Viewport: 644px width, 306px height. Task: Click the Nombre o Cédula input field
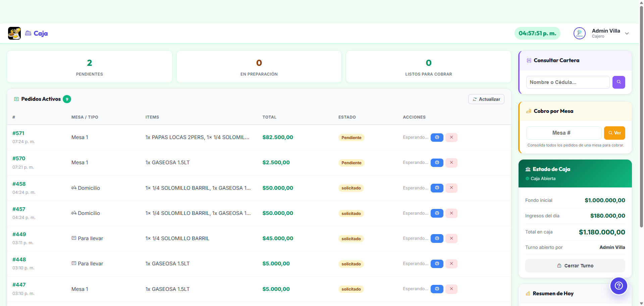tap(567, 82)
